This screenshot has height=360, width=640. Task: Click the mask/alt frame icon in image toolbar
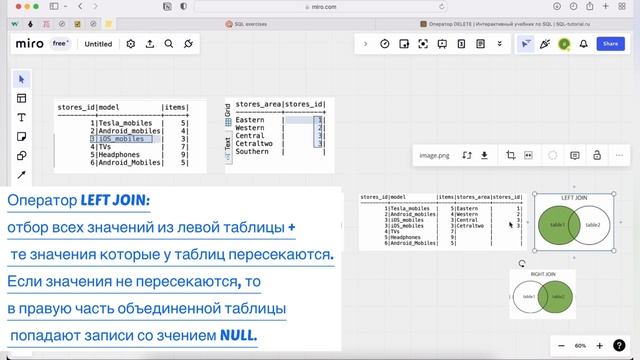pos(528,155)
